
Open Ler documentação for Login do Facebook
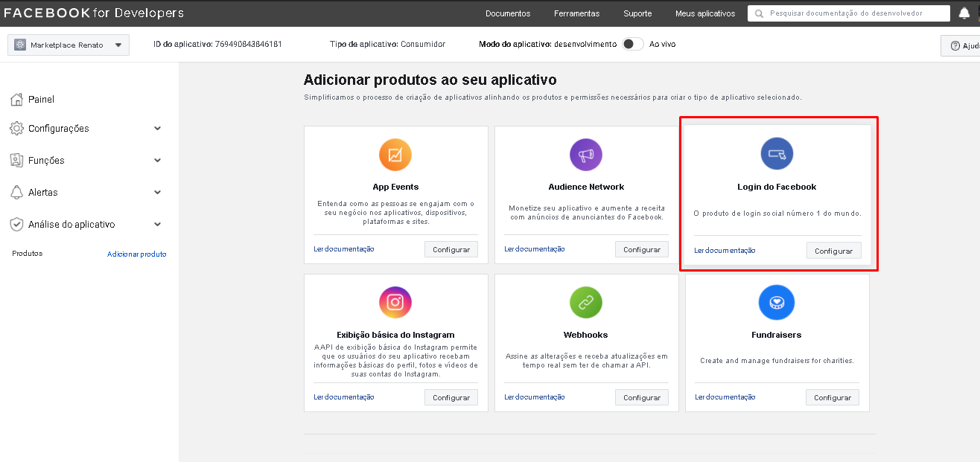pos(725,251)
